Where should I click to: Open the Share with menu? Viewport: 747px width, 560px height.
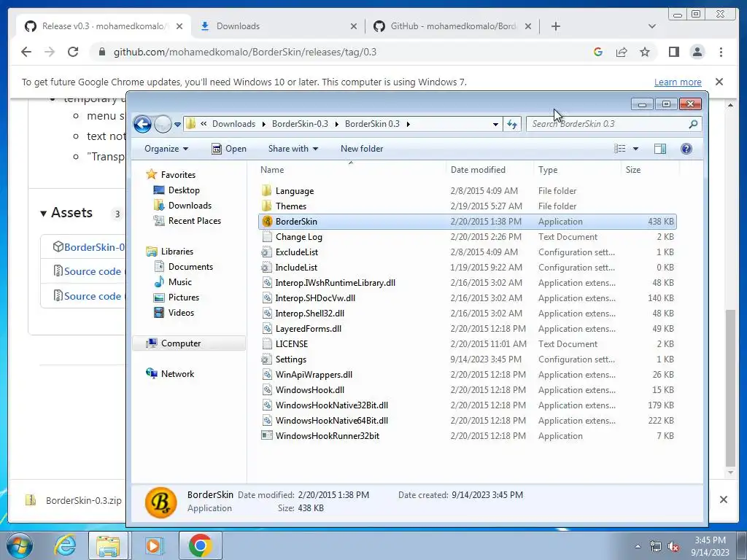293,149
